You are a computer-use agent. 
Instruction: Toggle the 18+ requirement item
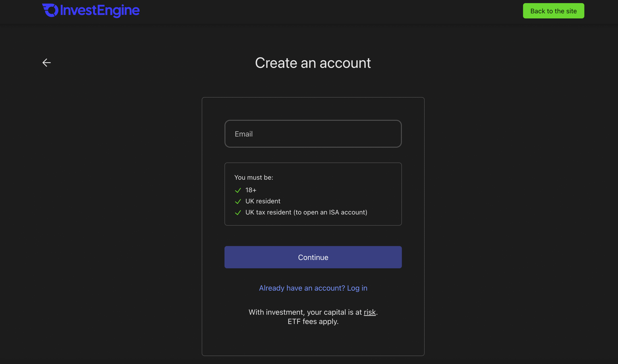[251, 190]
